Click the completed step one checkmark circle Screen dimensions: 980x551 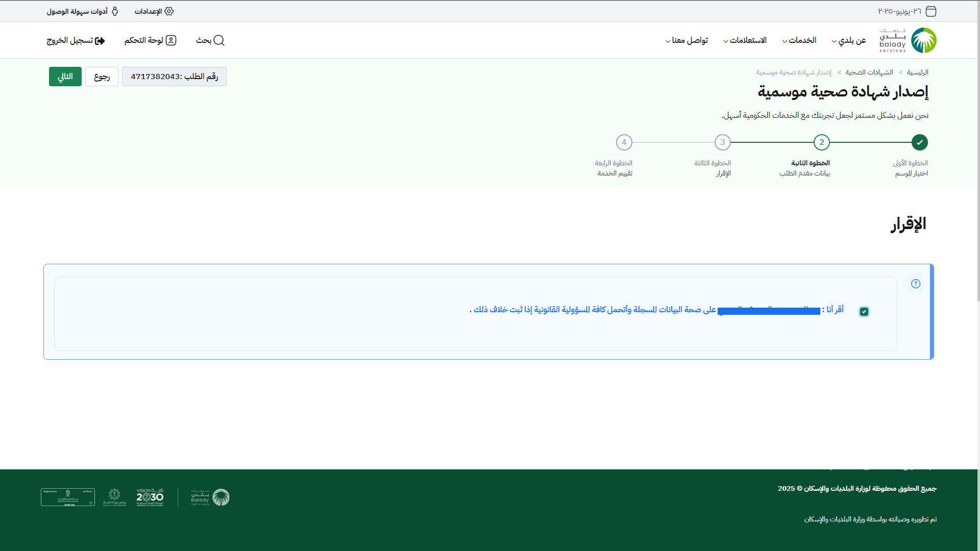pyautogui.click(x=920, y=142)
